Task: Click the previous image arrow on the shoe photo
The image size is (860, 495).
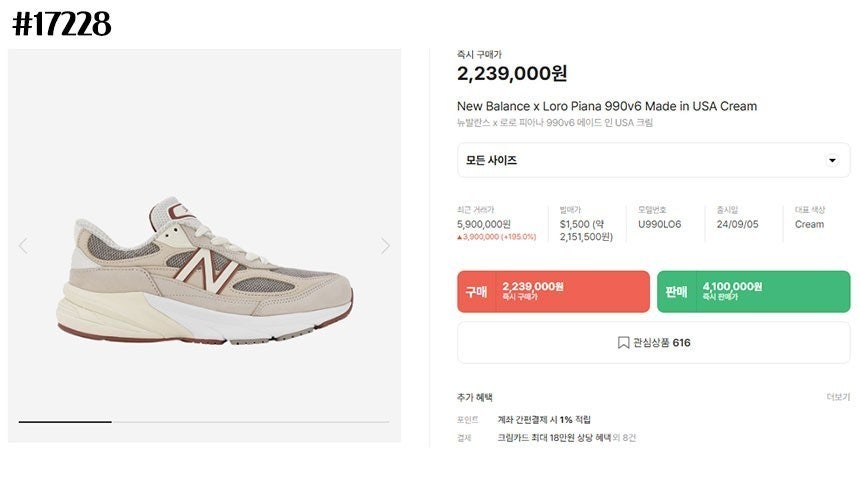Action: [x=23, y=246]
